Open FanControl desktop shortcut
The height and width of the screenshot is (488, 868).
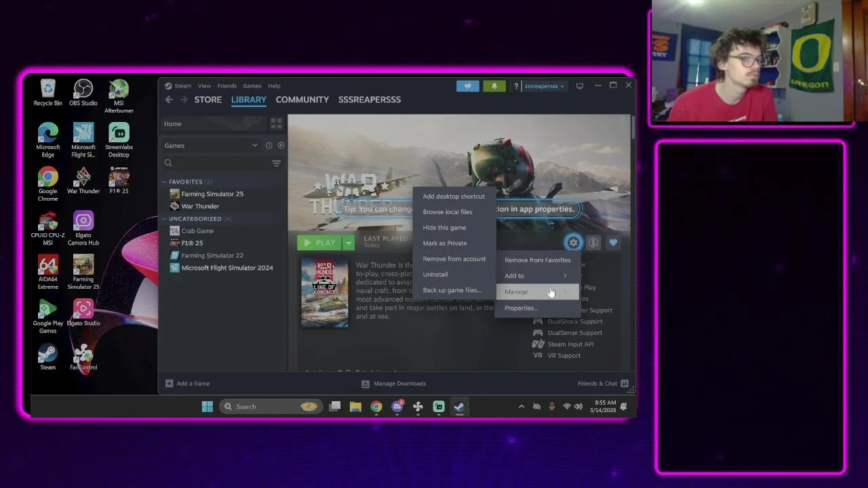[83, 357]
